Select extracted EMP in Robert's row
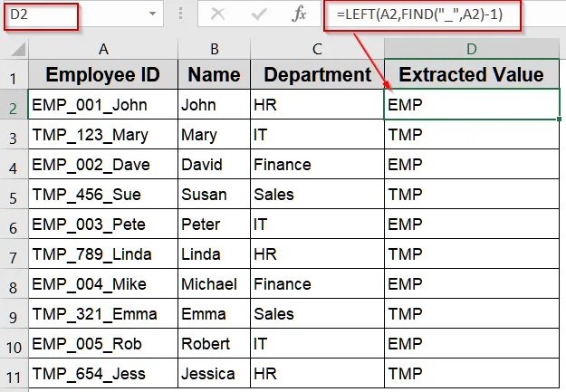 pos(472,344)
